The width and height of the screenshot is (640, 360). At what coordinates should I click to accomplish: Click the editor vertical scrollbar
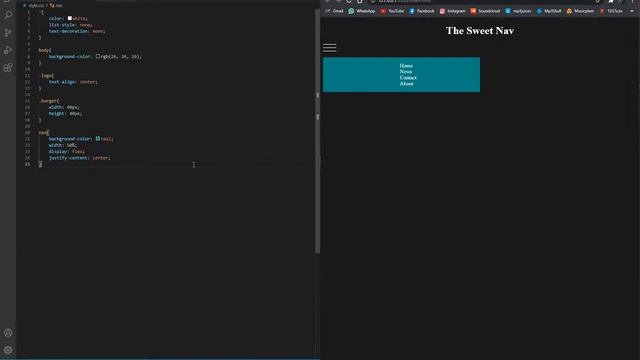317,131
